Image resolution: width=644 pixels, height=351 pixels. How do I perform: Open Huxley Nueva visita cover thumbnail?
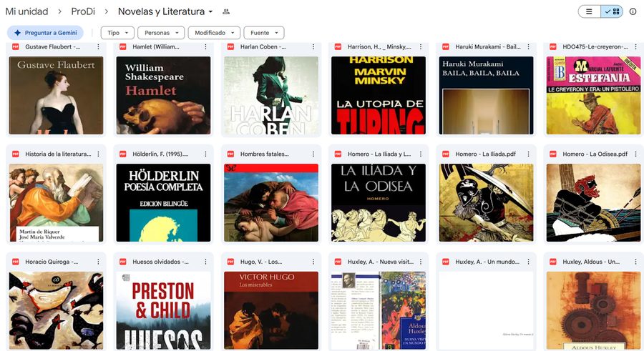pyautogui.click(x=379, y=310)
